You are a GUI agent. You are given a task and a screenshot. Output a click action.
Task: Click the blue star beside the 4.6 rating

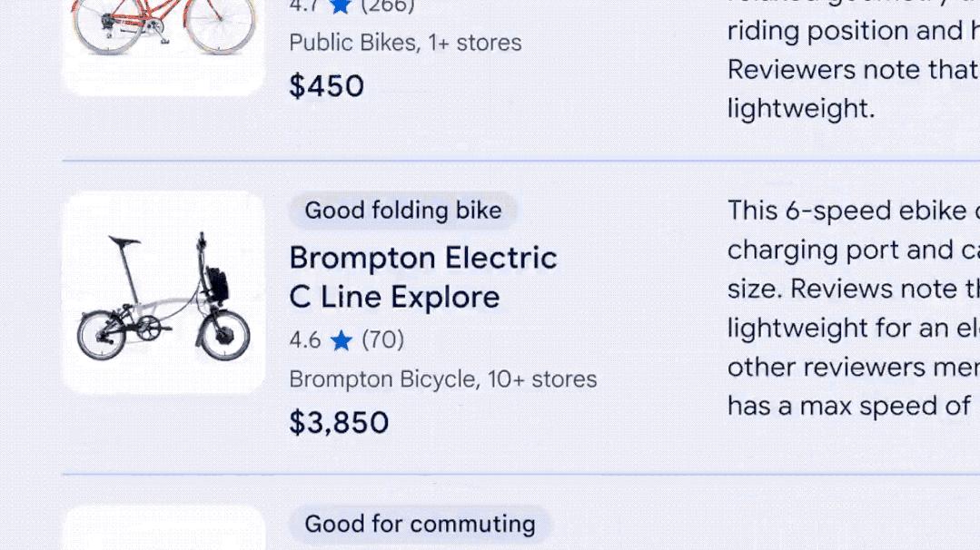342,340
